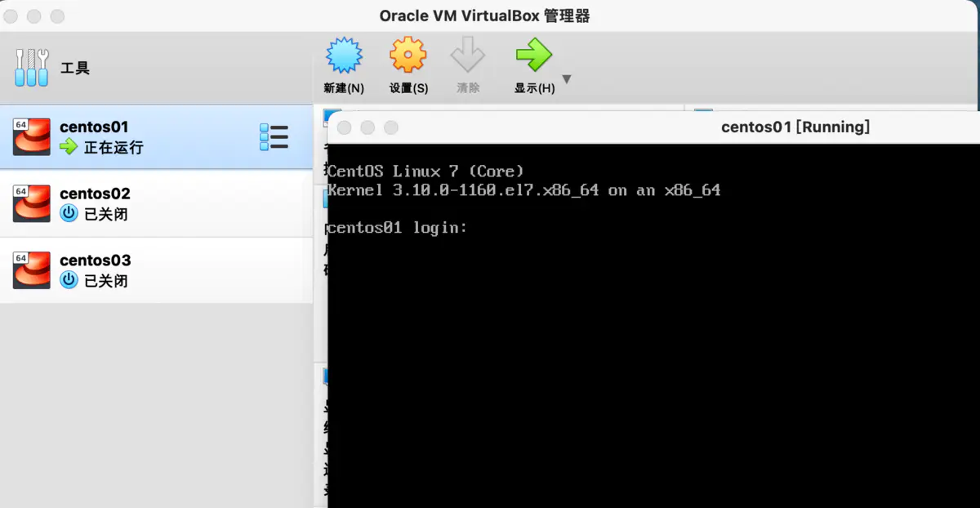Click the 正在运行 status text
The height and width of the screenshot is (508, 980).
coord(114,148)
